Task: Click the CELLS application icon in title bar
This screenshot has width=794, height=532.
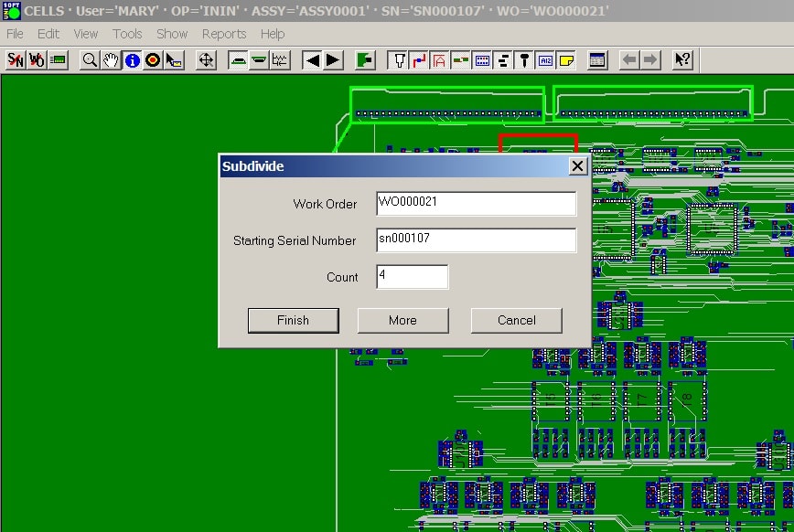Action: [11, 11]
